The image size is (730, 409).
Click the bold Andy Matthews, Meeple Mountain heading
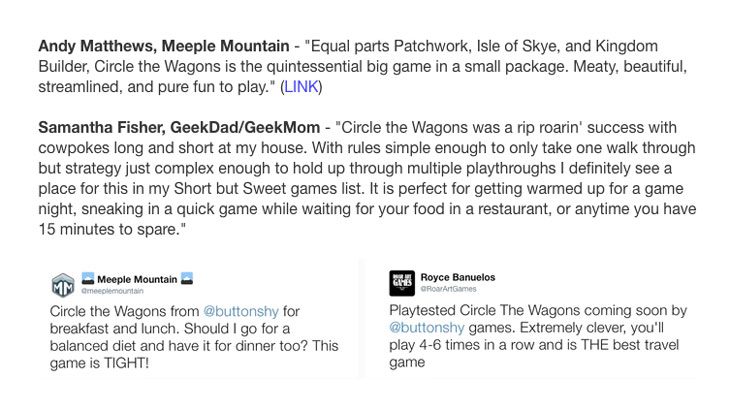tap(163, 46)
